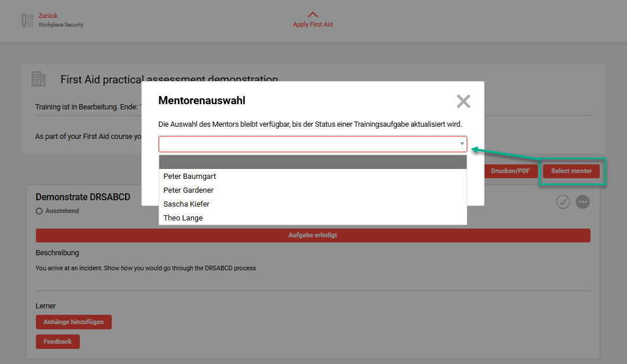Screen dimensions: 627x364
Task: Click Anhänge hinzufügen under Lerner
Action: (x=74, y=322)
